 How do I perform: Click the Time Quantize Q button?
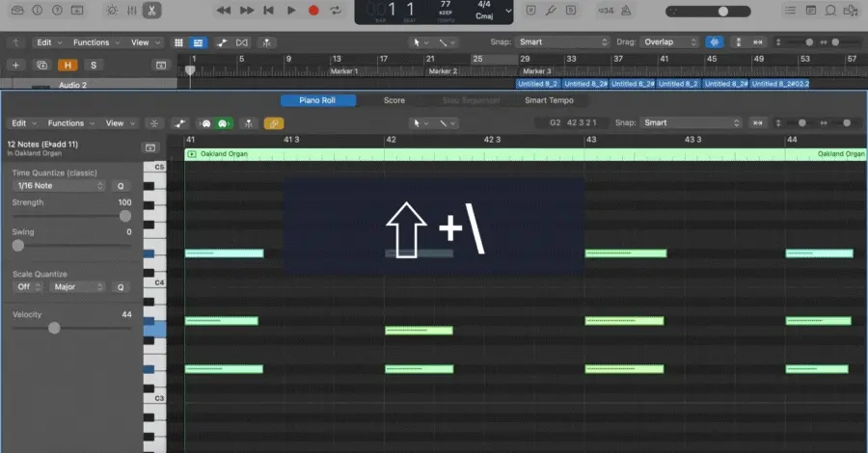point(121,186)
